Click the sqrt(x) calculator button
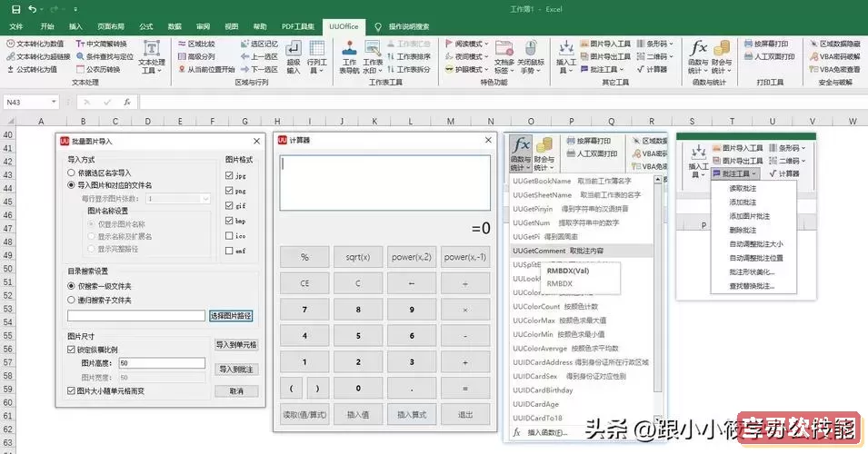Screen dimensions: 868x454 coord(357,257)
